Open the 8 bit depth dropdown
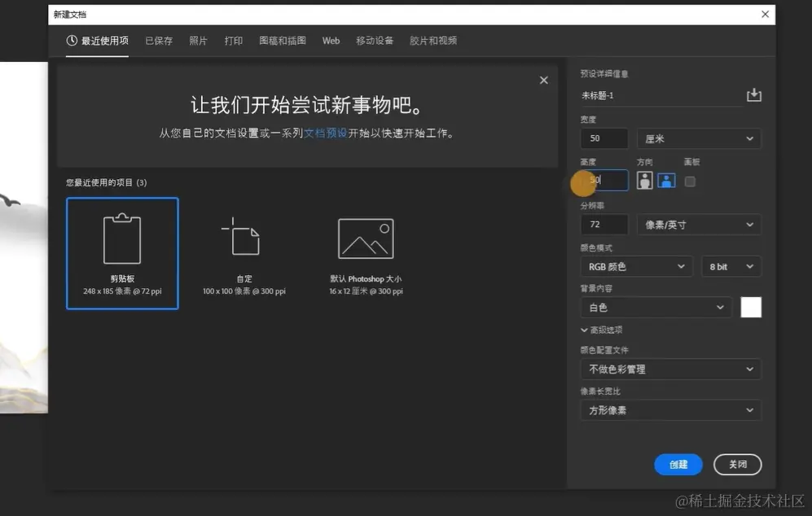 (731, 266)
